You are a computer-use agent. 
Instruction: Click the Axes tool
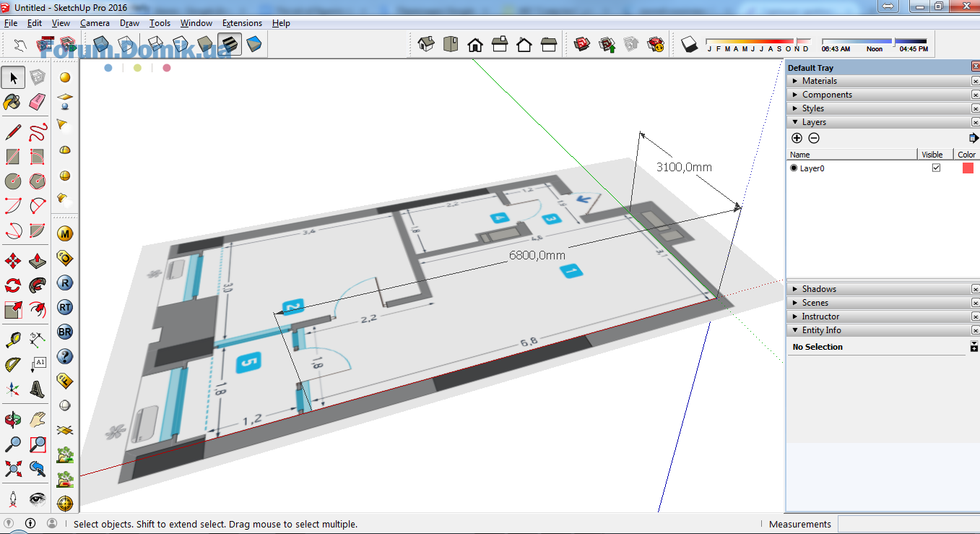13,389
